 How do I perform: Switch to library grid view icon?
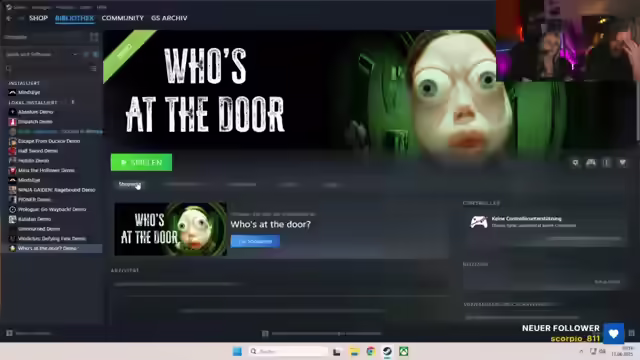[94, 37]
